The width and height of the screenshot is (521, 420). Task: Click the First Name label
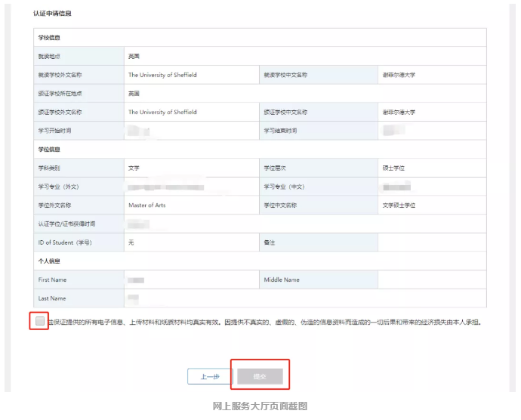tap(52, 279)
